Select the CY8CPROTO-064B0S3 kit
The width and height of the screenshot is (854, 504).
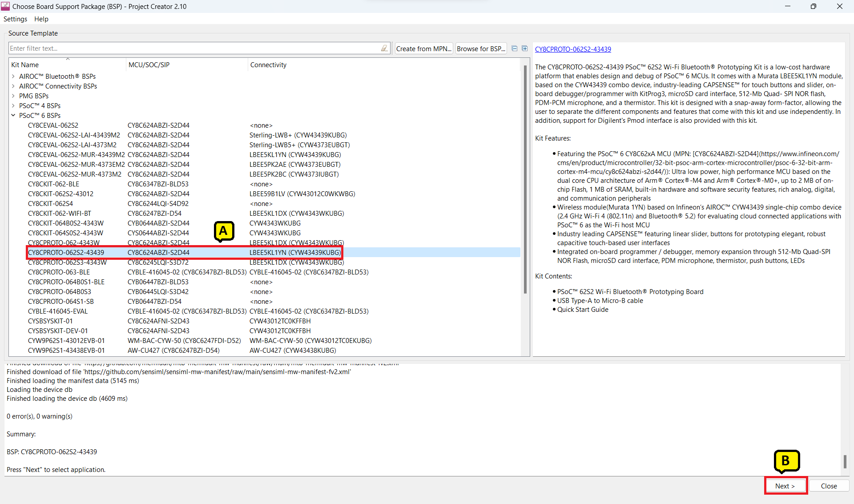59,292
